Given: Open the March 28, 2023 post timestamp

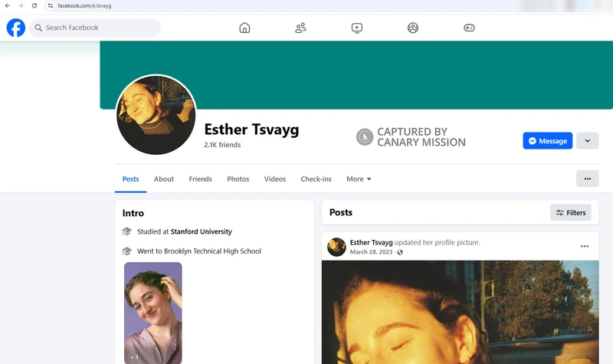Looking at the screenshot, I should (x=371, y=252).
